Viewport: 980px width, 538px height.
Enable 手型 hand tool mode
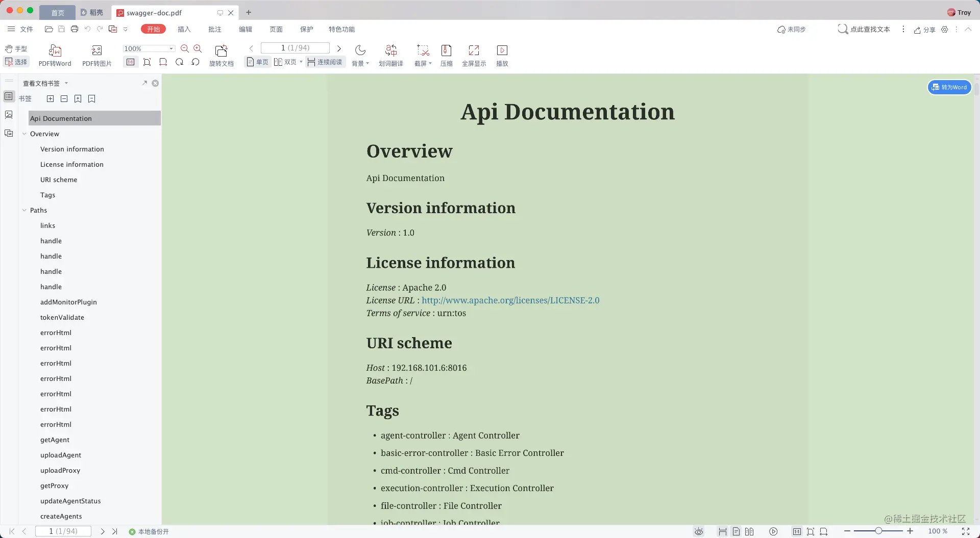click(16, 49)
